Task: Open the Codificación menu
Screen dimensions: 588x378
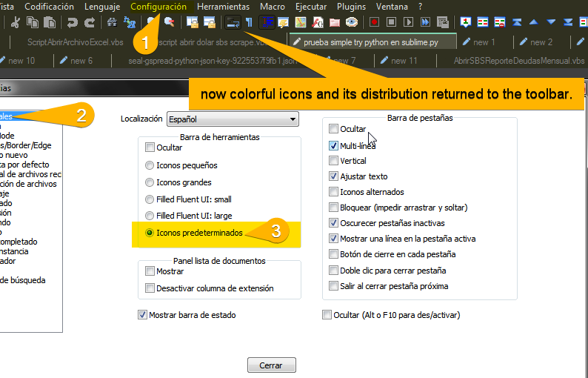Action: tap(49, 7)
